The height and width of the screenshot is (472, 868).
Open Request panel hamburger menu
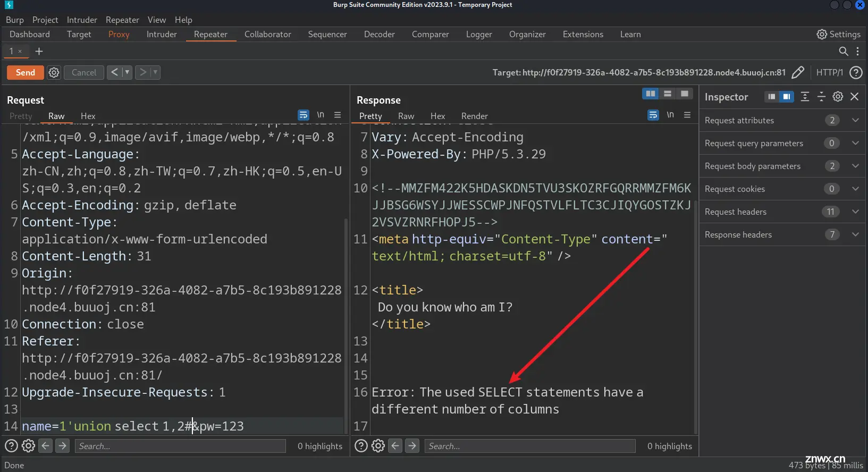tap(338, 115)
